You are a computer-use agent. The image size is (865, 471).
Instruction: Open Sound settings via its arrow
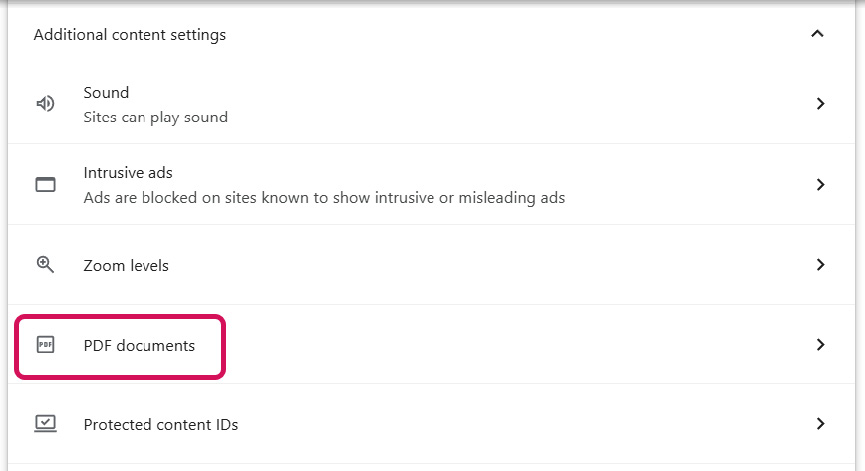pos(820,104)
